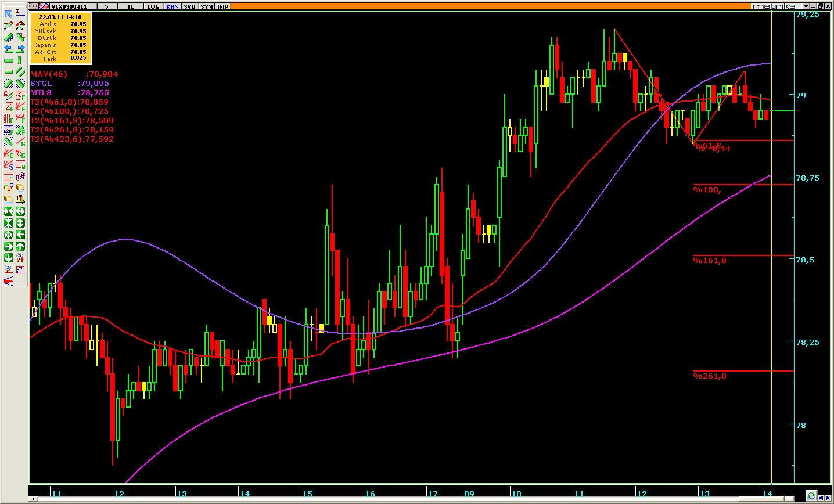The height and width of the screenshot is (504, 834).
Task: Activate the crosshair cursor tool
Action: point(20,13)
